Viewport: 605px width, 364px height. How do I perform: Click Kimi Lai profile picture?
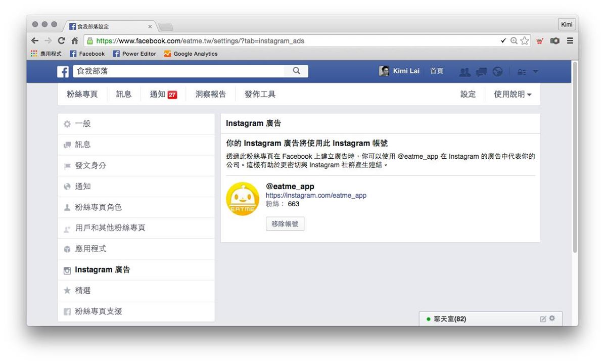click(384, 71)
